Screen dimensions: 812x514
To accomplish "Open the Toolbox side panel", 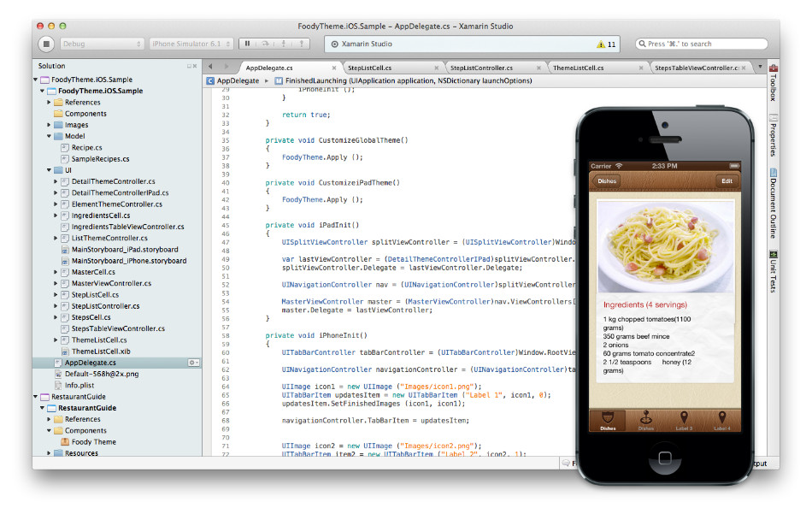I will pyautogui.click(x=774, y=83).
